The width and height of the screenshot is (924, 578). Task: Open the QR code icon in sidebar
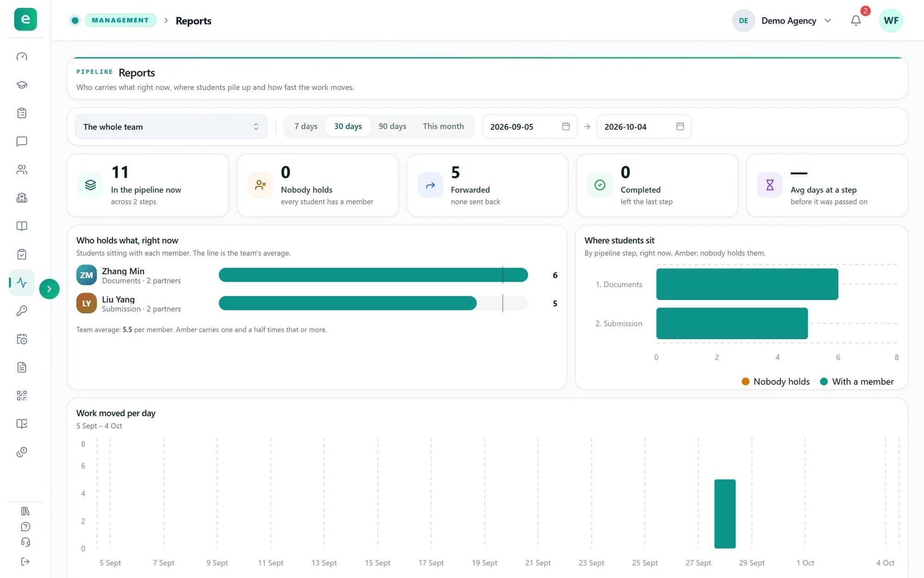22,395
